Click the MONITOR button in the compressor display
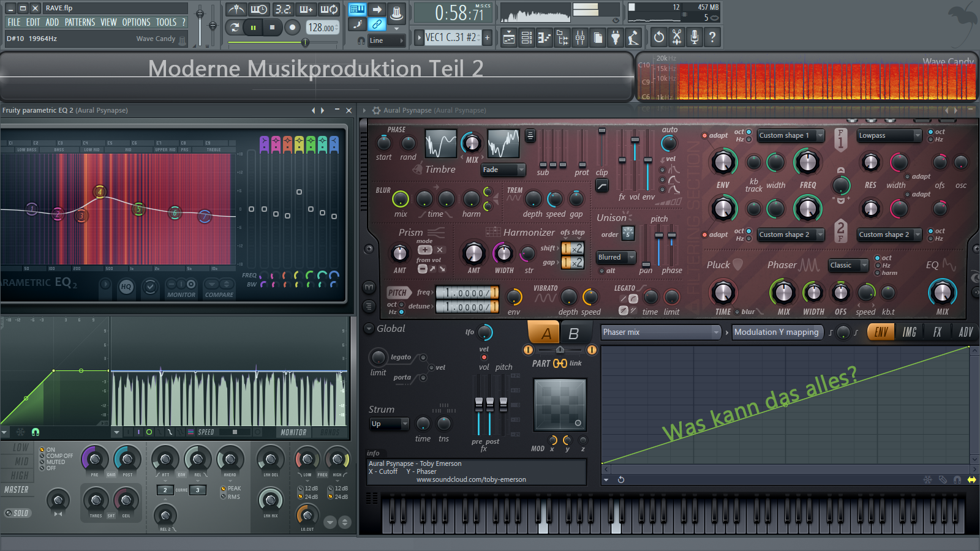 [x=293, y=432]
